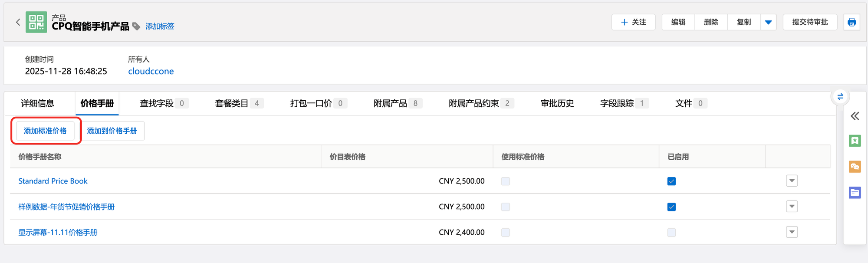Click the 添加标准价格 button
868x263 pixels.
45,131
